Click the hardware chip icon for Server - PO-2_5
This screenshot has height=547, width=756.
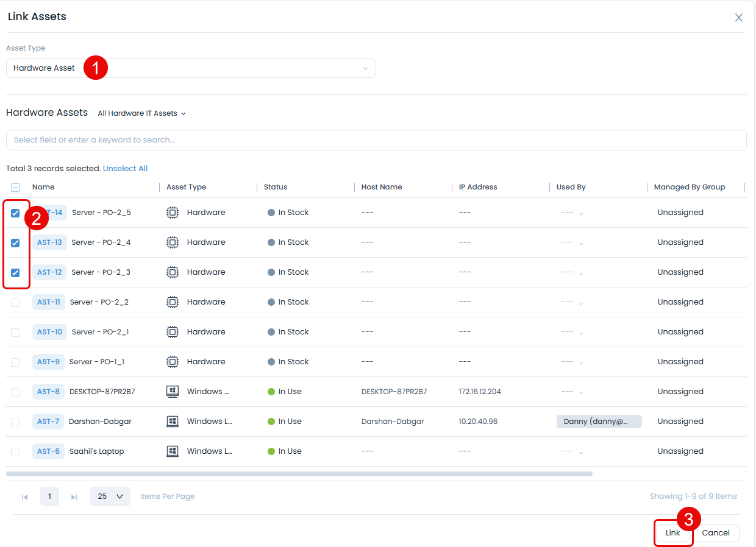pos(173,213)
